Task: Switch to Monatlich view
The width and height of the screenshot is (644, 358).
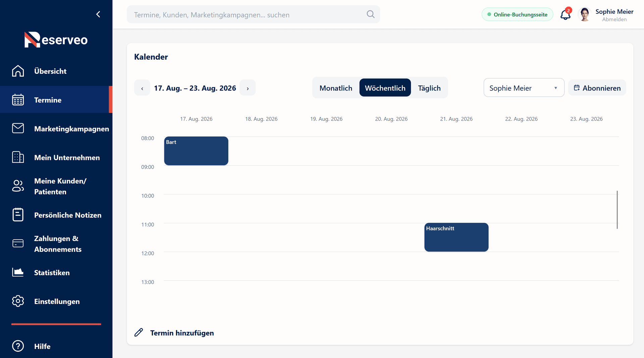Action: pyautogui.click(x=336, y=88)
